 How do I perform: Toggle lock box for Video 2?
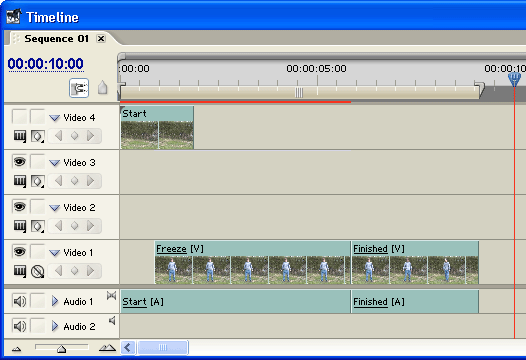(x=38, y=206)
